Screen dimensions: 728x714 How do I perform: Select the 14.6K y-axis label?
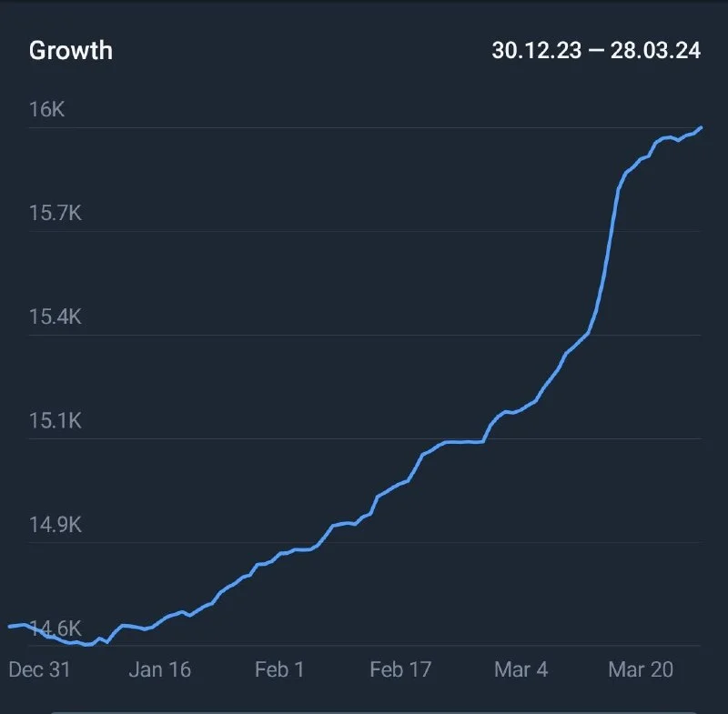pos(56,629)
